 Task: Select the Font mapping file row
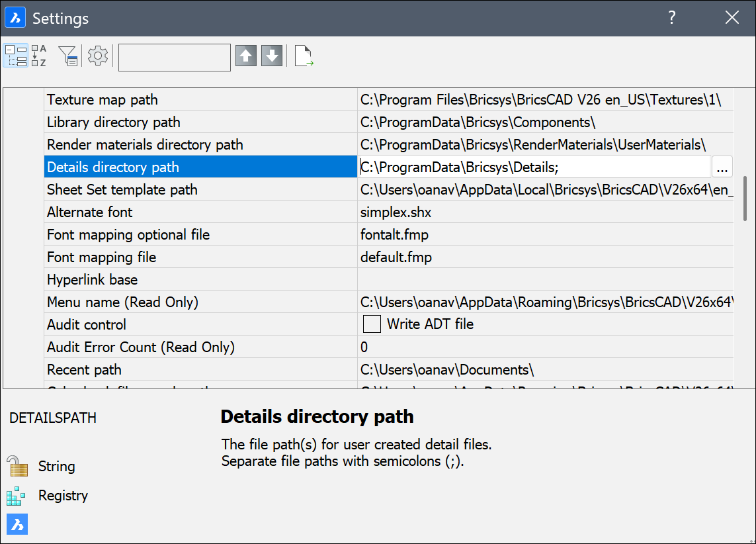pos(200,257)
